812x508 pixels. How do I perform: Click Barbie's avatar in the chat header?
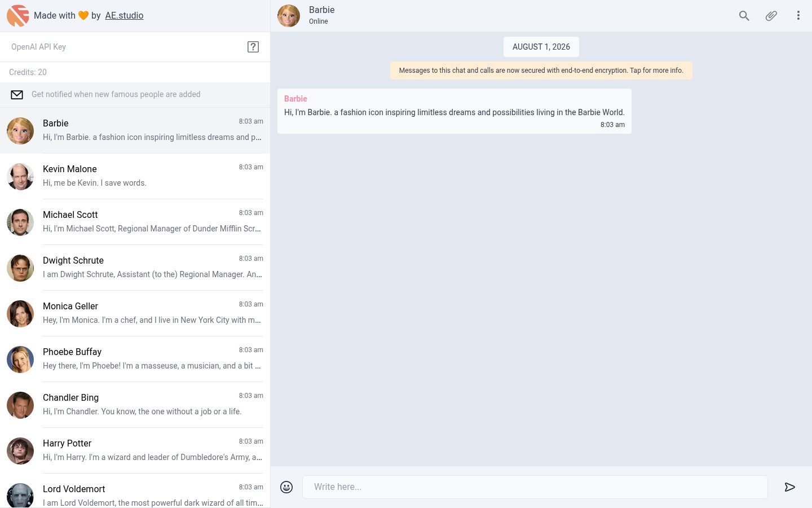pos(289,16)
